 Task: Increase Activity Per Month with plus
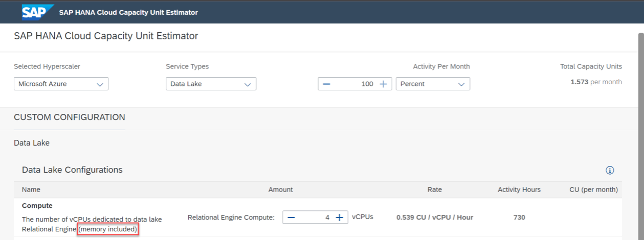click(383, 84)
